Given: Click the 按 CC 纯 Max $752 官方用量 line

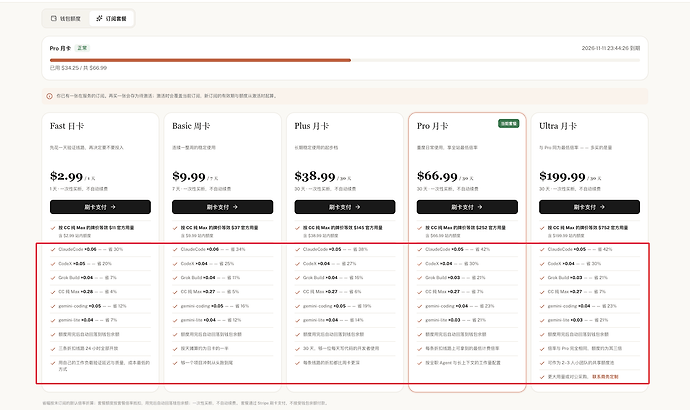Looking at the screenshot, I should point(587,228).
